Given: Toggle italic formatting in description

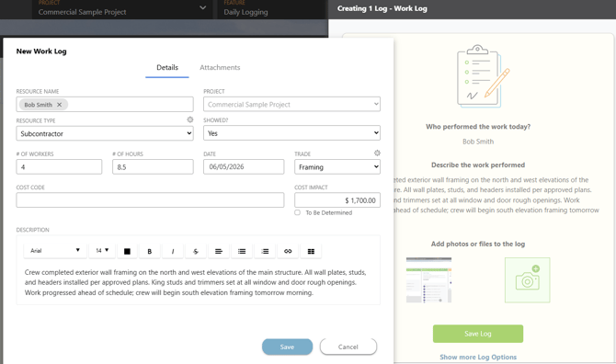Looking at the screenshot, I should 173,251.
